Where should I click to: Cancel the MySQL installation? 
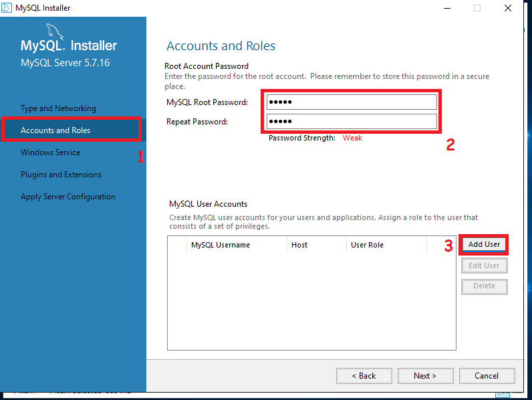click(x=487, y=376)
